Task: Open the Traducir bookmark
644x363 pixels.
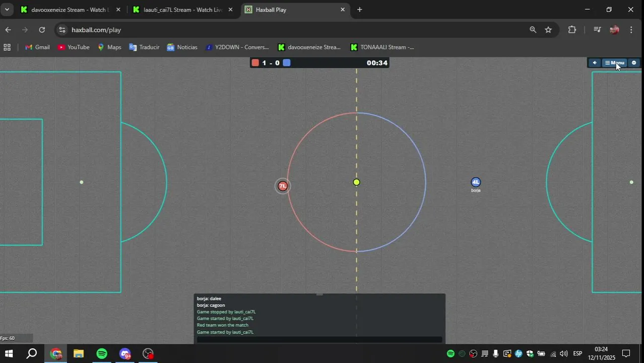Action: click(x=144, y=47)
